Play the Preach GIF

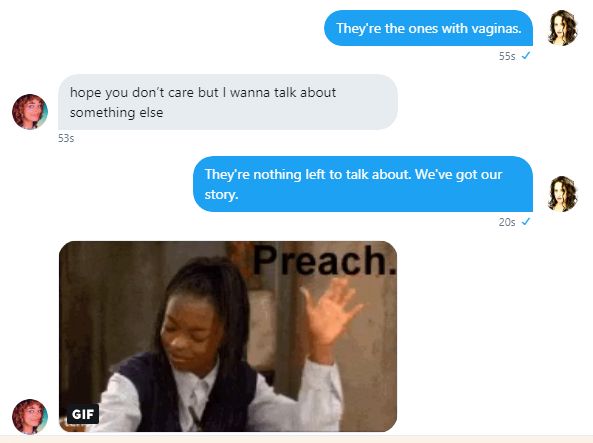coord(228,336)
